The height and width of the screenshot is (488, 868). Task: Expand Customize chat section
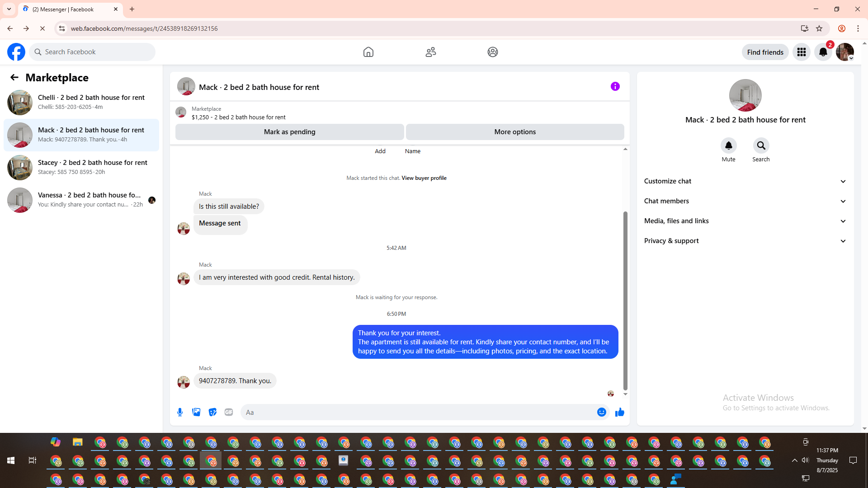[745, 181]
